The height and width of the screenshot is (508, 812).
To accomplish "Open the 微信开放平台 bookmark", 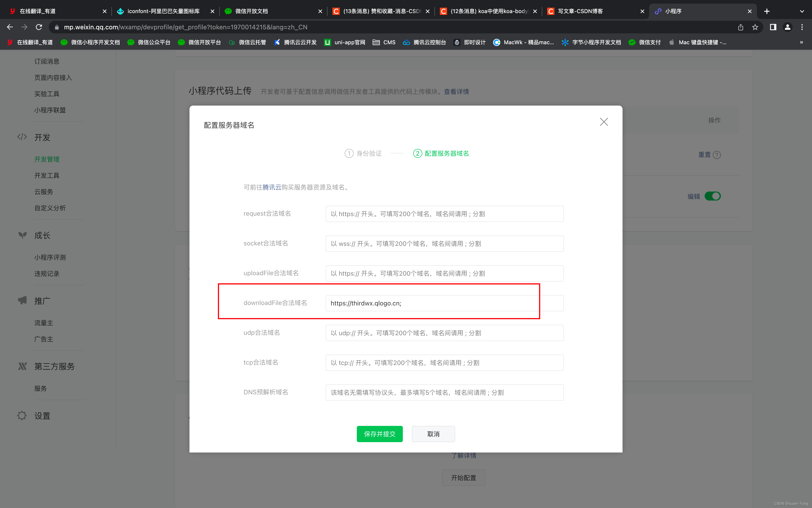I will (x=199, y=42).
